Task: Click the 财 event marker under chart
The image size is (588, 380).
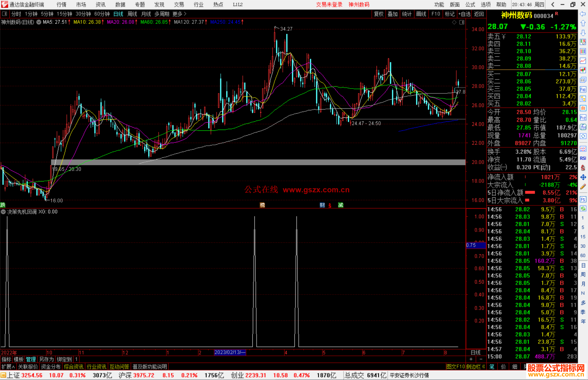Action: pyautogui.click(x=322, y=205)
